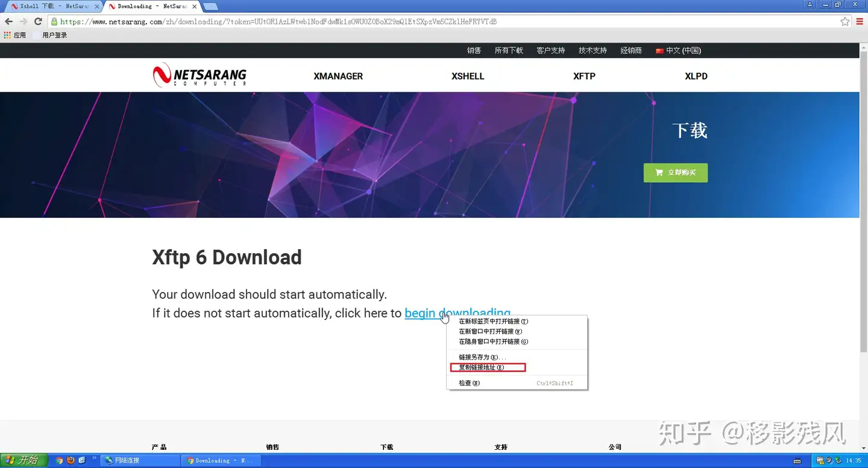Open the 应用 apps shortcut
Screen dimensions: 868x468
[x=15, y=35]
